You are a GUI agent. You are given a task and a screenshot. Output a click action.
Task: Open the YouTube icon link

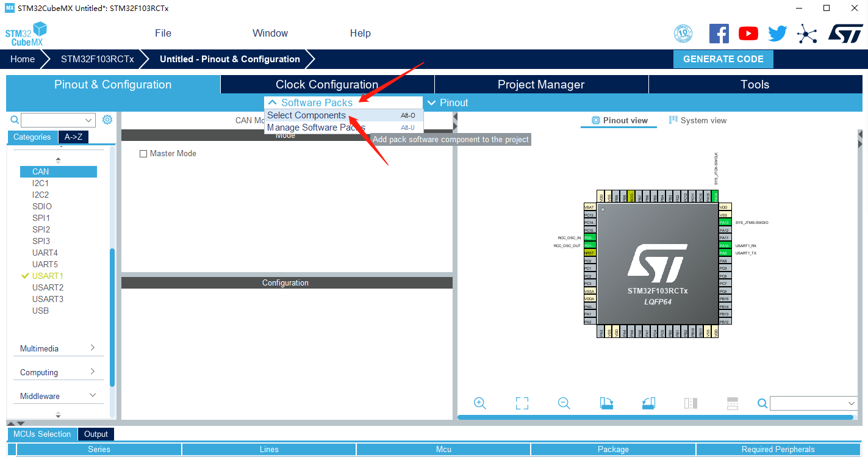tap(748, 34)
